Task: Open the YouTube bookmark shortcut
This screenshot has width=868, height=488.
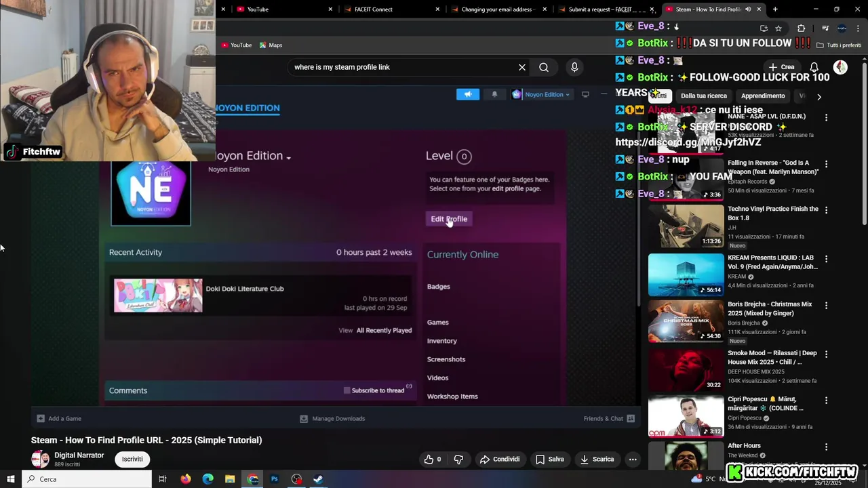Action: (237, 45)
